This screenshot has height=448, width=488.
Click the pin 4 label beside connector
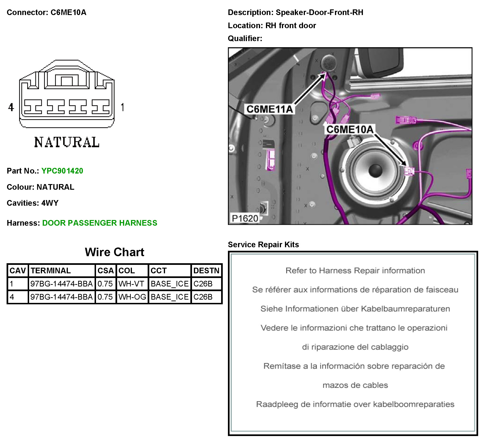tap(11, 107)
